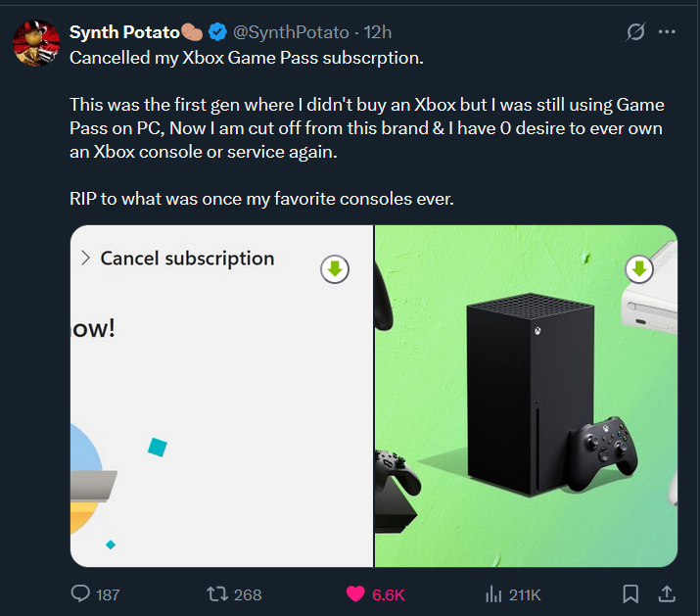Repost this tweet using the retweet icon

pyautogui.click(x=220, y=593)
